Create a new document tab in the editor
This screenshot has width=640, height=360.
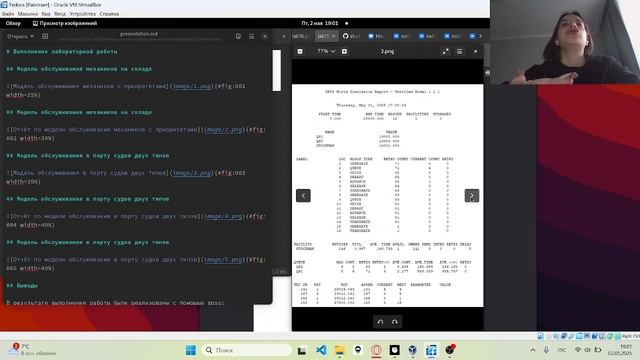[45, 36]
